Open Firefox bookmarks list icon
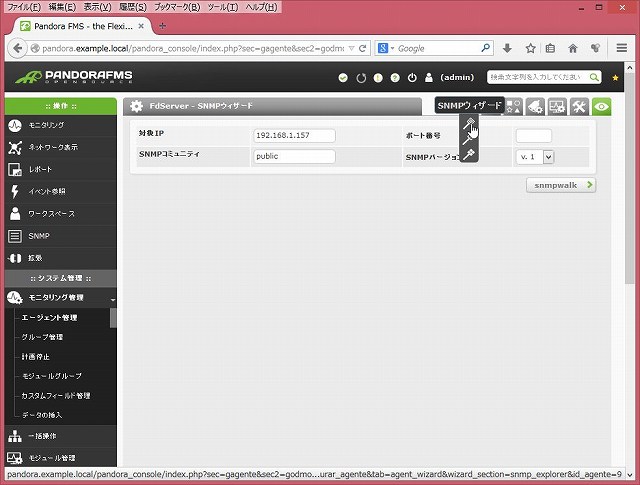The width and height of the screenshot is (640, 485). tap(550, 48)
